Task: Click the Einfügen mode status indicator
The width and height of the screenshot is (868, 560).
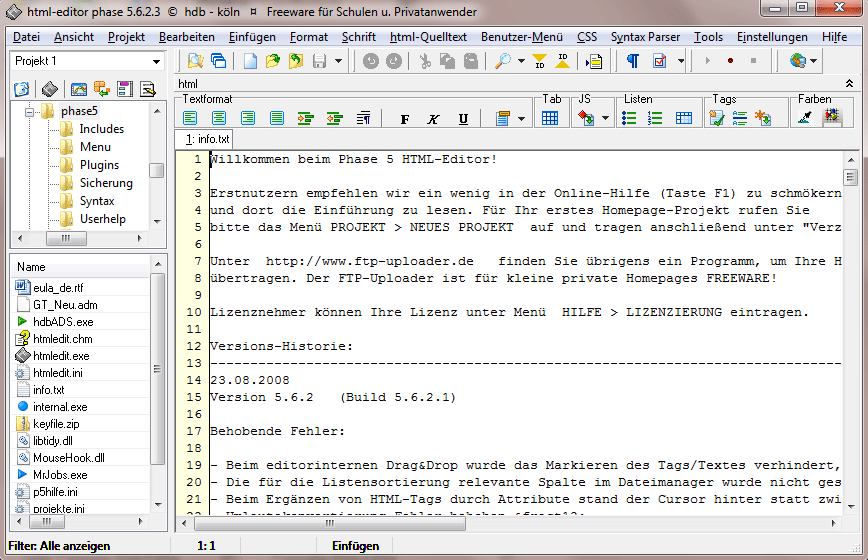Action: point(355,546)
